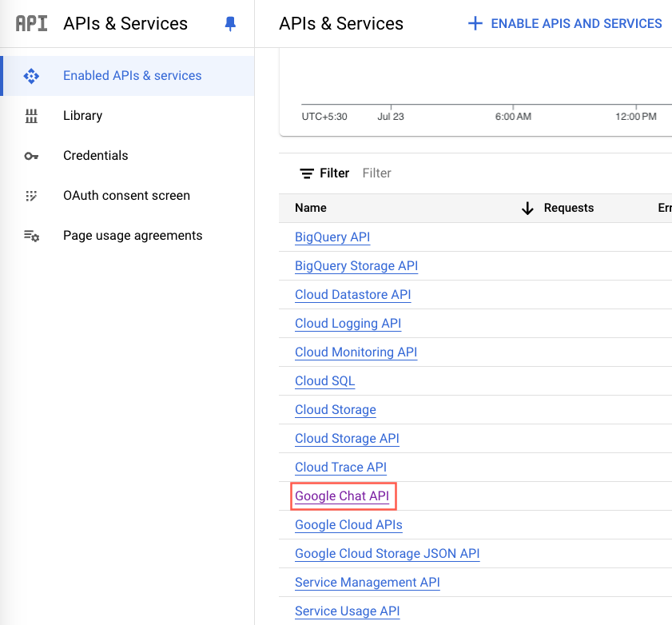The width and height of the screenshot is (672, 625).
Task: Open OAuth consent screen
Action: [x=129, y=196]
